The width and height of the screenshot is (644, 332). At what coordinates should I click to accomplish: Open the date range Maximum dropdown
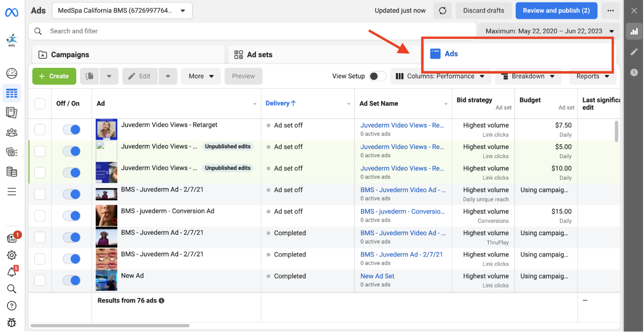coord(549,31)
